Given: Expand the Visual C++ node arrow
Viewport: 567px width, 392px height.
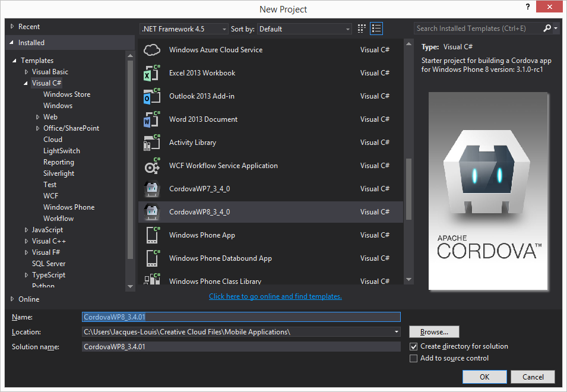Looking at the screenshot, I should [26, 241].
